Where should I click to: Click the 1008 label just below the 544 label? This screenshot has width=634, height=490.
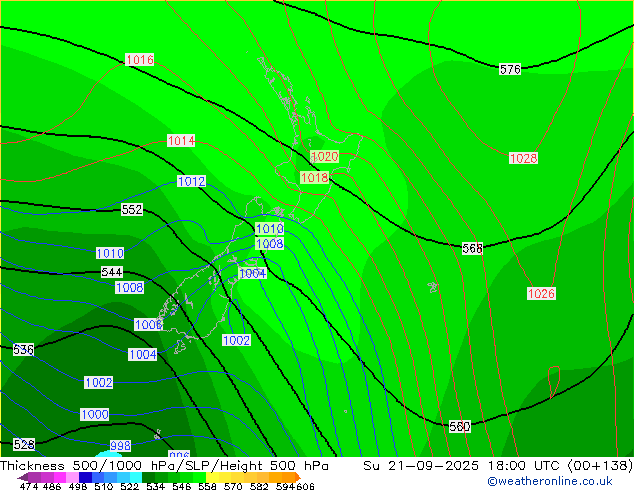pos(129,288)
